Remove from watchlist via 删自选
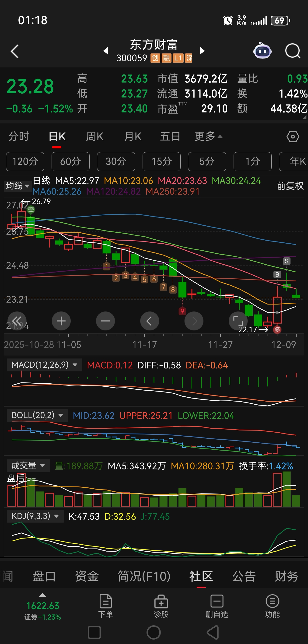The width and height of the screenshot is (308, 644). [x=217, y=606]
